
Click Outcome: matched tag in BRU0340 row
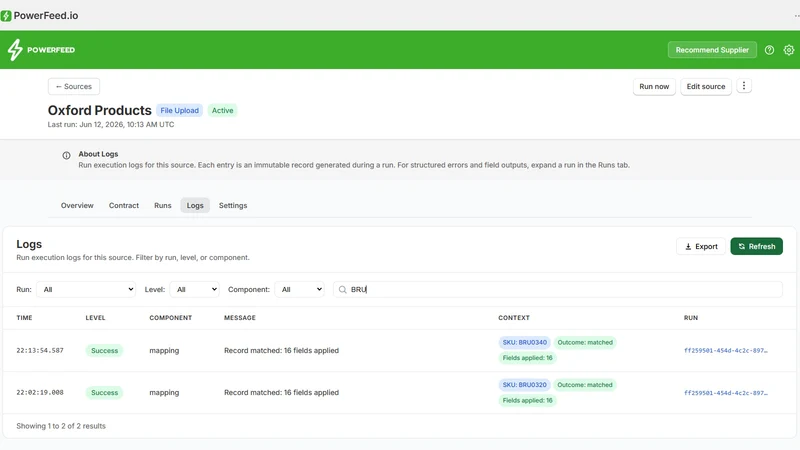tap(585, 342)
